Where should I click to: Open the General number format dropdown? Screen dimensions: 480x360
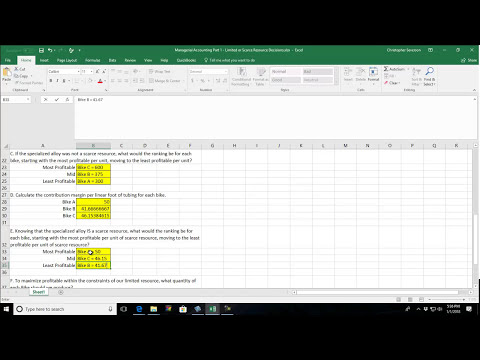pyautogui.click(x=226, y=71)
